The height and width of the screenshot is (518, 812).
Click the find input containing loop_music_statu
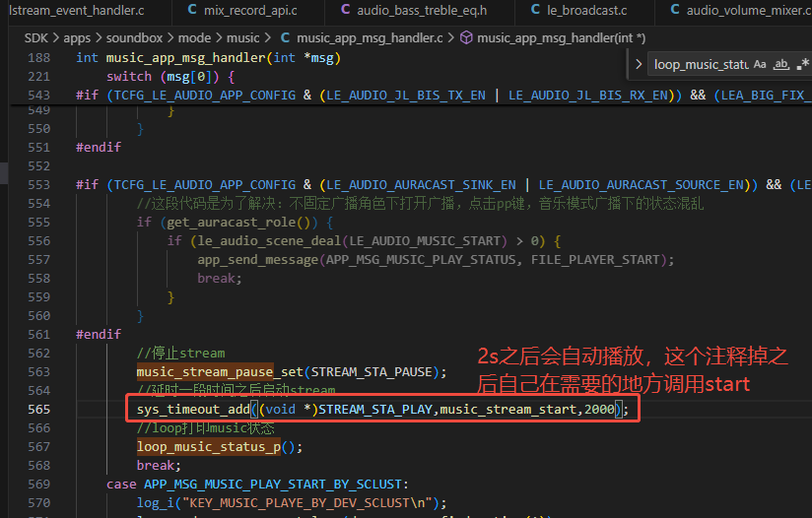click(700, 64)
